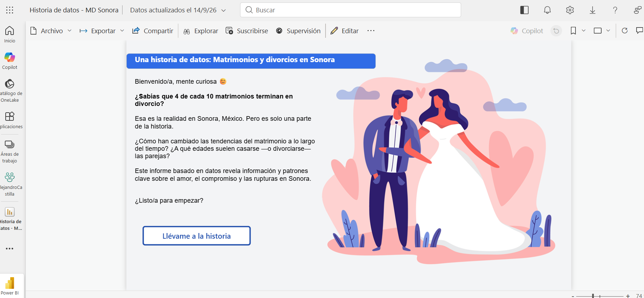Viewport: 644px width, 298px height.
Task: Open the app launcher waffle icon
Action: point(10,10)
